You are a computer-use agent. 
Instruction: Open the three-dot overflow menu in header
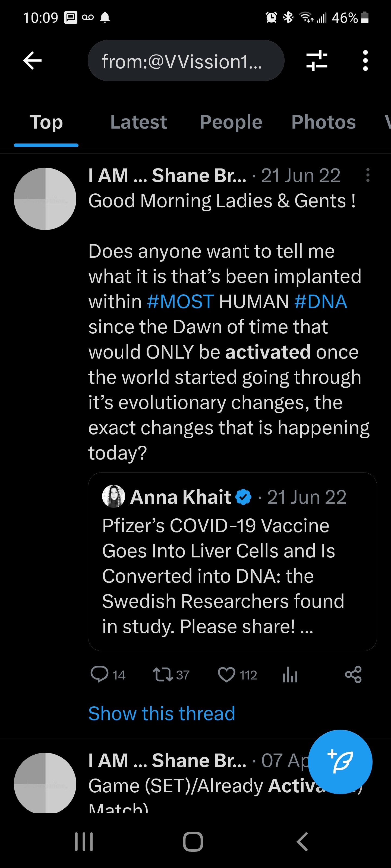(x=365, y=61)
